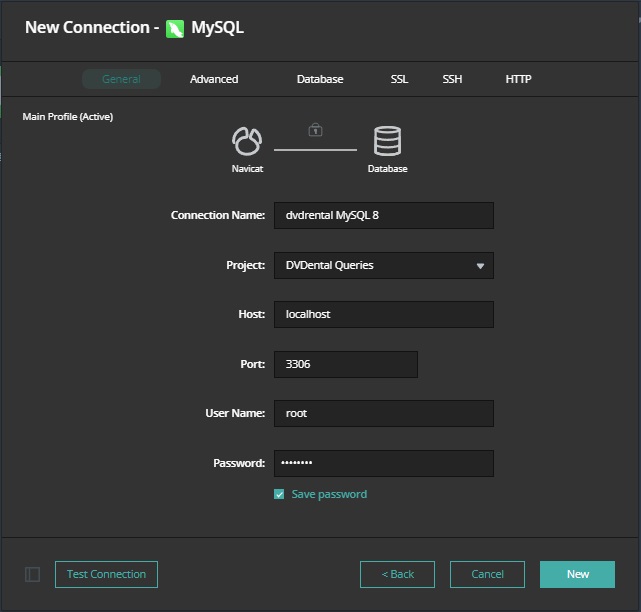
Task: Click the Password input field
Action: (384, 463)
